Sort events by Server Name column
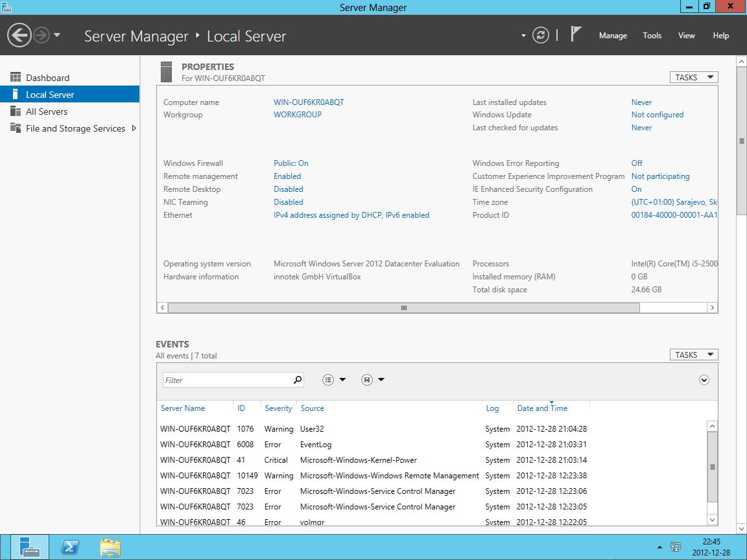The width and height of the screenshot is (747, 560). [182, 408]
